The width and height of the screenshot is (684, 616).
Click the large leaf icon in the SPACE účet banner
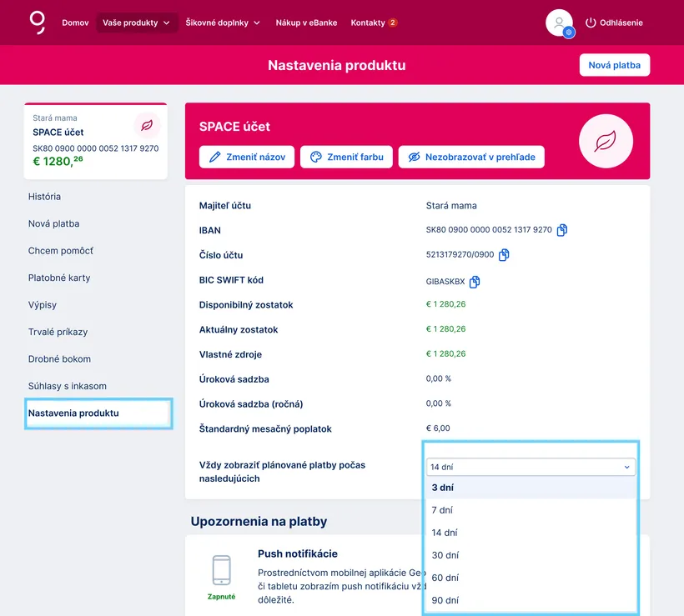pos(606,142)
